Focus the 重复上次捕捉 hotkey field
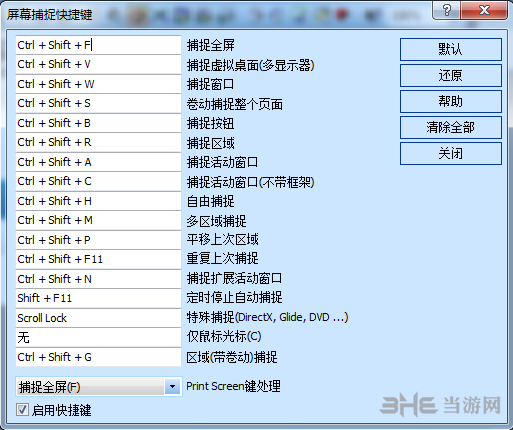 (98, 259)
